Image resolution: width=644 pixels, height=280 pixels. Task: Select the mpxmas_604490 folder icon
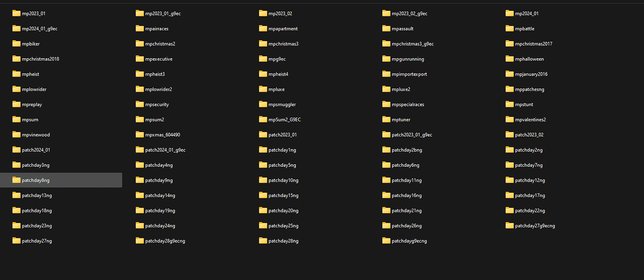(140, 134)
